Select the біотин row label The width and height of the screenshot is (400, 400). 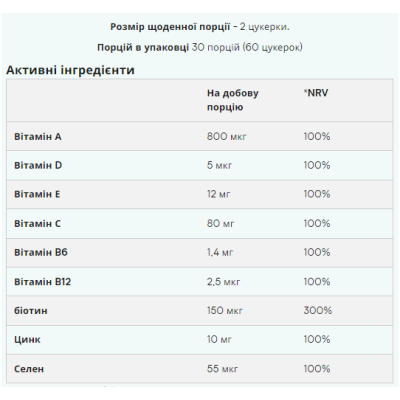tap(31, 311)
